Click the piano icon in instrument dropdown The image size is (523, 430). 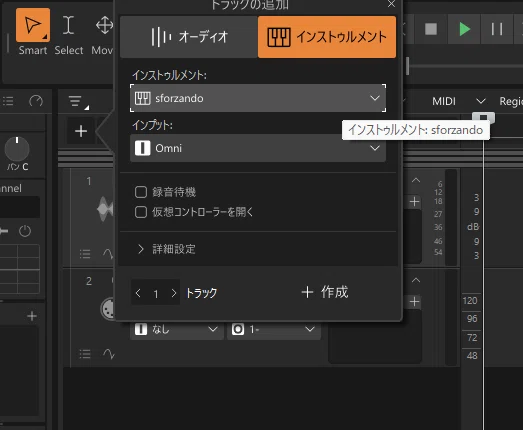(143, 98)
